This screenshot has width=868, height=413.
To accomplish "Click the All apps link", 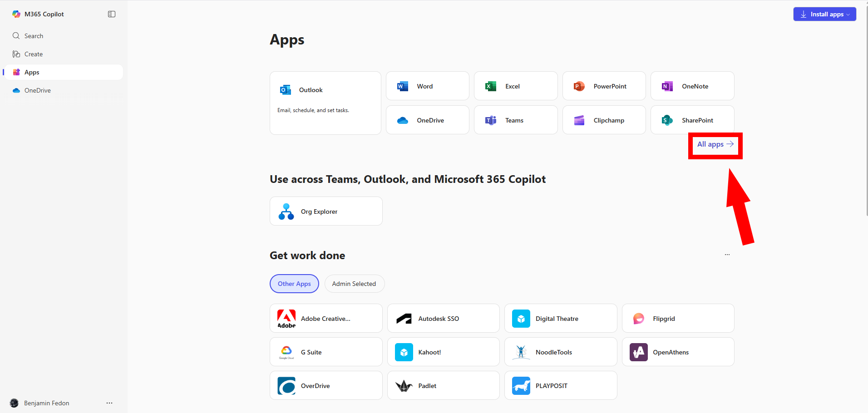I will [715, 144].
